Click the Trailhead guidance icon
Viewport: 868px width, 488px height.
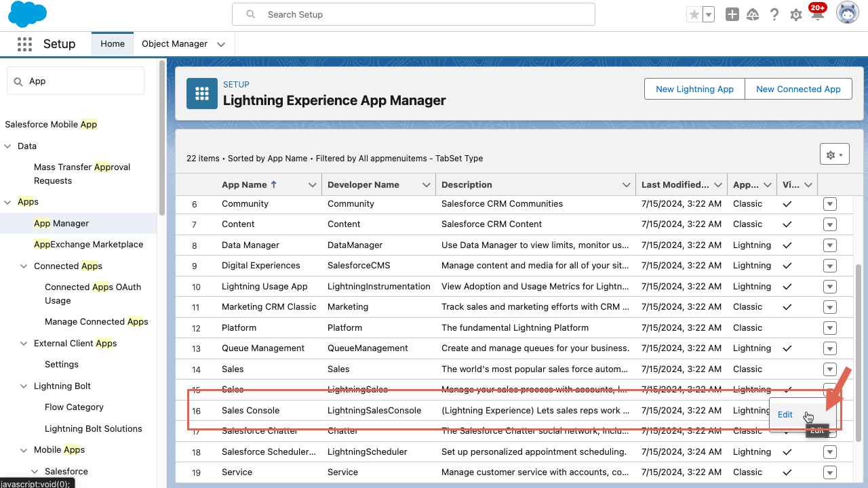(753, 14)
